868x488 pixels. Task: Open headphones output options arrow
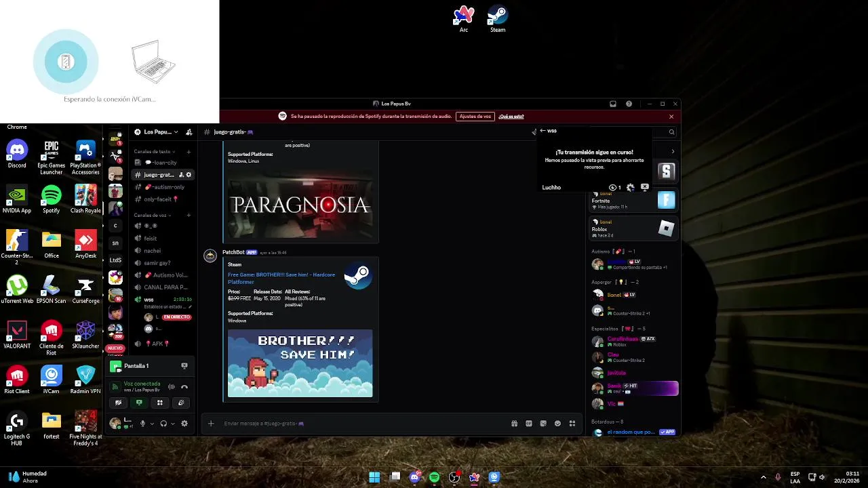(173, 424)
